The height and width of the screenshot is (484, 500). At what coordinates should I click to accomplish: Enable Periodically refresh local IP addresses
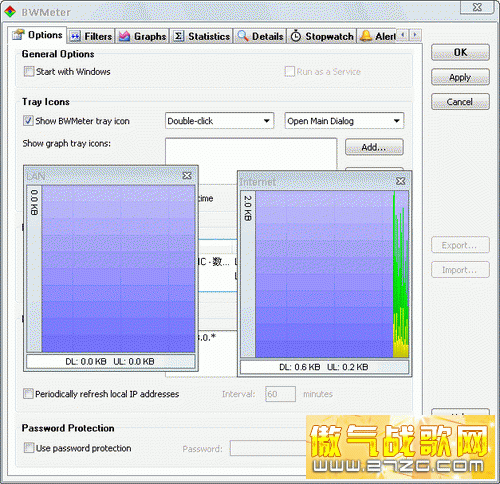28,394
